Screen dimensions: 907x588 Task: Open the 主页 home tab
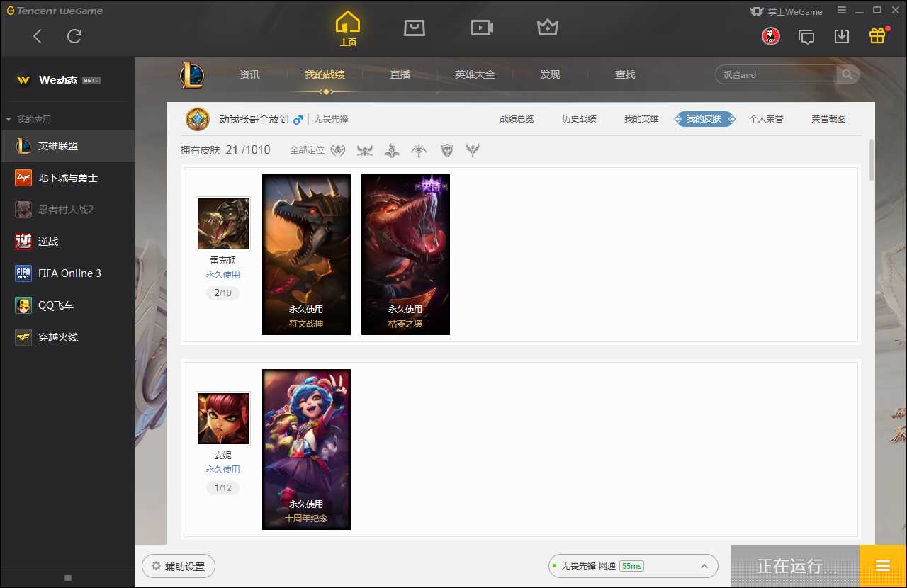pos(348,29)
